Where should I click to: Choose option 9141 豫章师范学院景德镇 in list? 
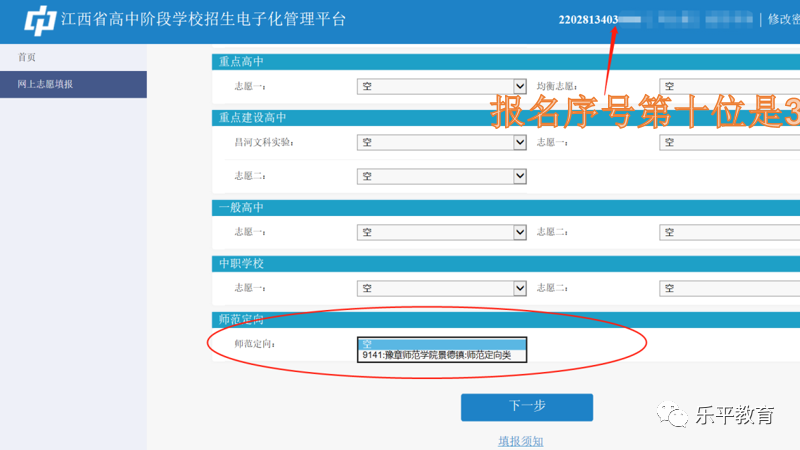(440, 355)
